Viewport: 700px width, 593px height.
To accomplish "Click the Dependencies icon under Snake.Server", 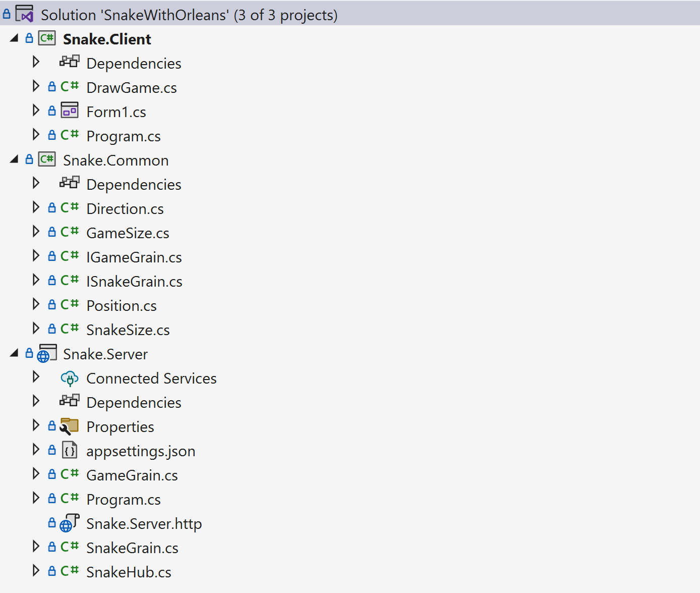I will 70,401.
